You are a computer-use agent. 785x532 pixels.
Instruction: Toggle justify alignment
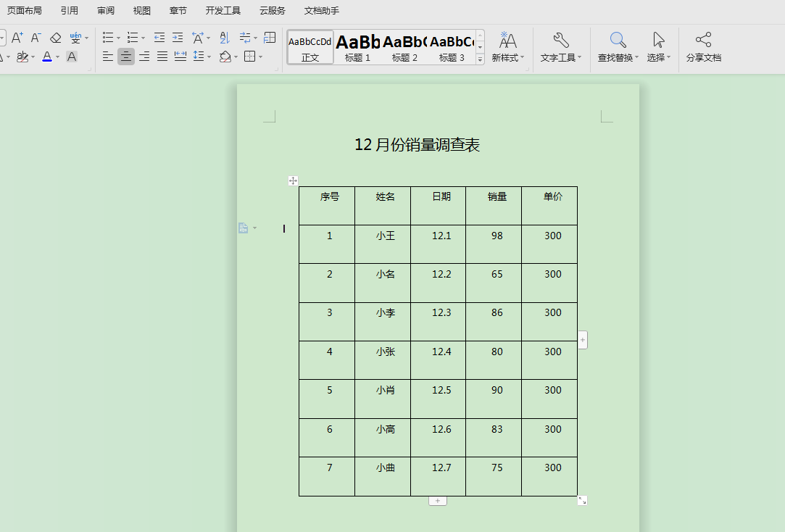pyautogui.click(x=162, y=57)
